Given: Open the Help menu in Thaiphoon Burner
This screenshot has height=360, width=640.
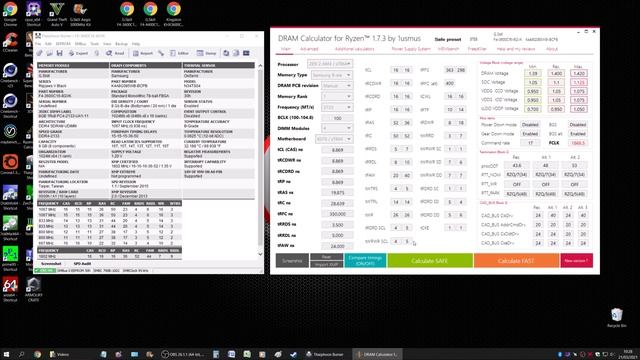Looking at the screenshot, I should pos(136,44).
